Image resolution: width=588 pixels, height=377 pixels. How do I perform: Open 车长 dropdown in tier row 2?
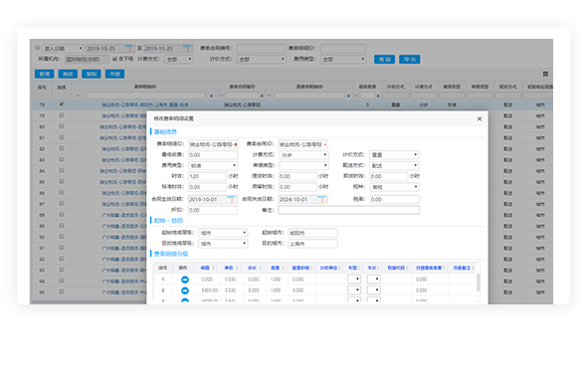pos(373,290)
